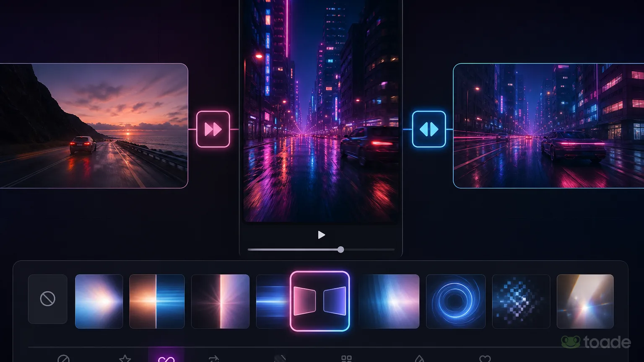Select the circle-slash category icon in bottom bar

63,359
